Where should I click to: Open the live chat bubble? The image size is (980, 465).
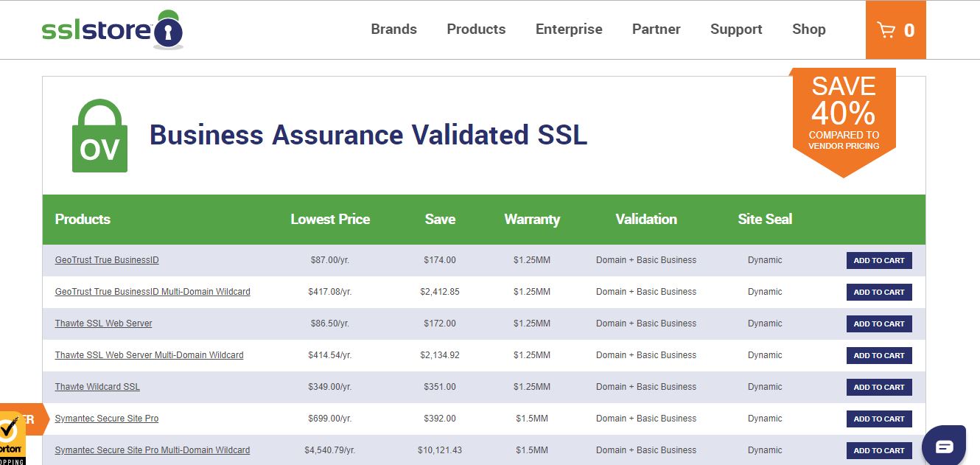(944, 444)
